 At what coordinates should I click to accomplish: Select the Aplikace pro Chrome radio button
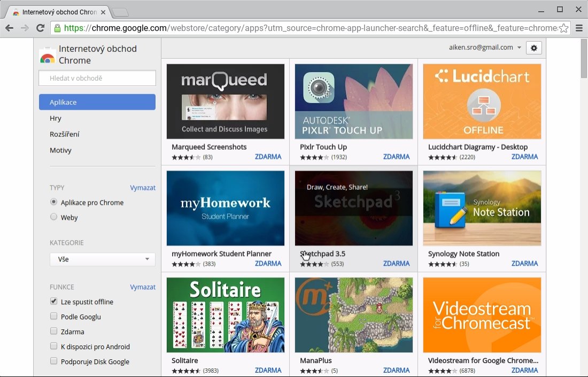coord(53,202)
